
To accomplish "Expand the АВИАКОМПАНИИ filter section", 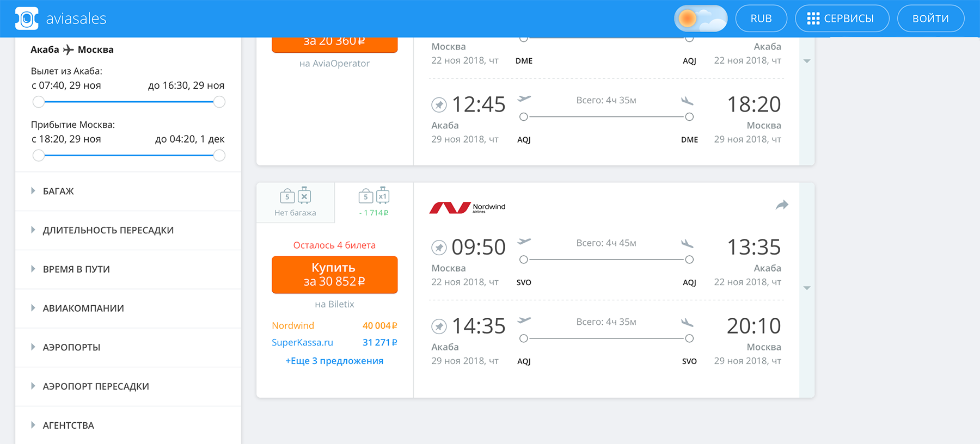I will pos(83,309).
